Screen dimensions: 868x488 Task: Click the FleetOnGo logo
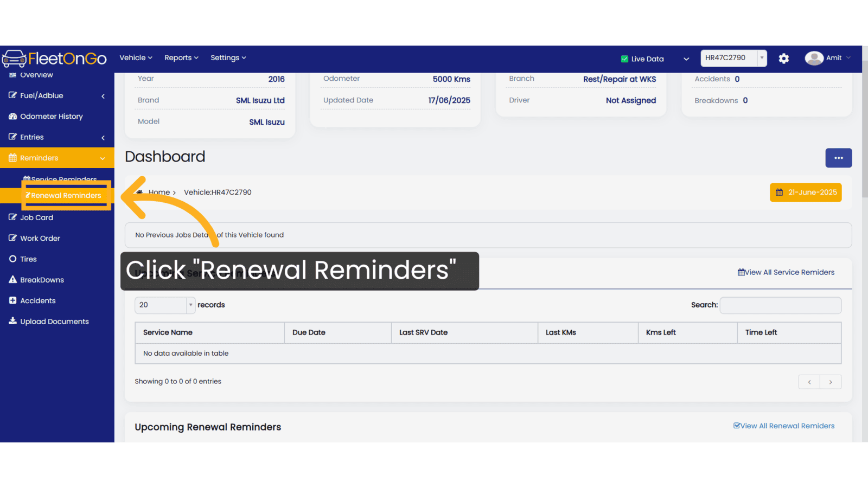[54, 58]
